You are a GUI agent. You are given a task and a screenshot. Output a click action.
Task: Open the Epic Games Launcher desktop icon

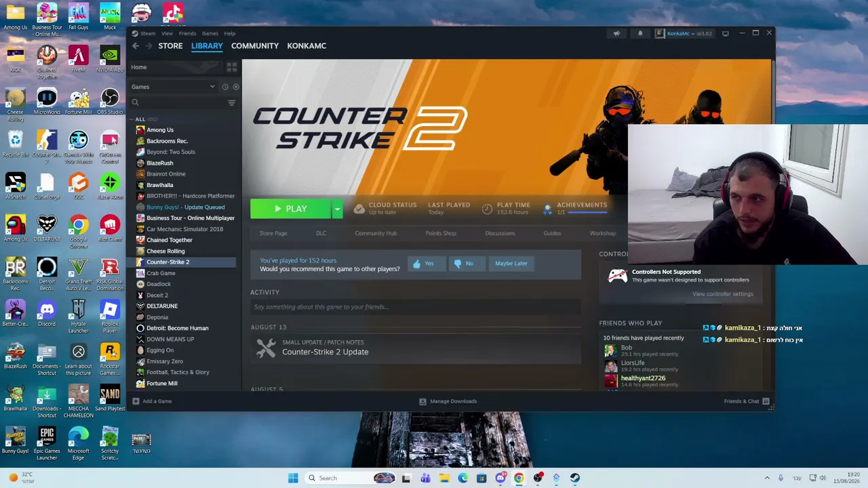47,444
